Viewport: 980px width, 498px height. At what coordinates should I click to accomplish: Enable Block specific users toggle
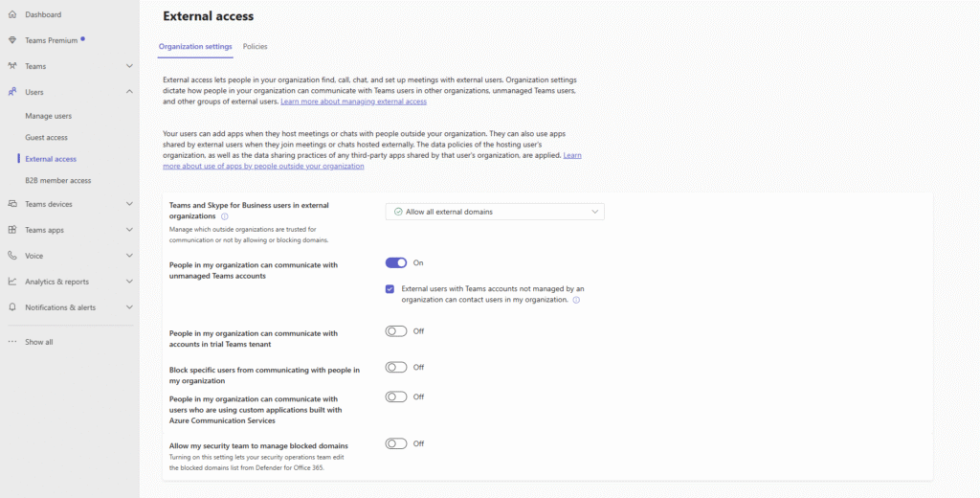tap(396, 367)
